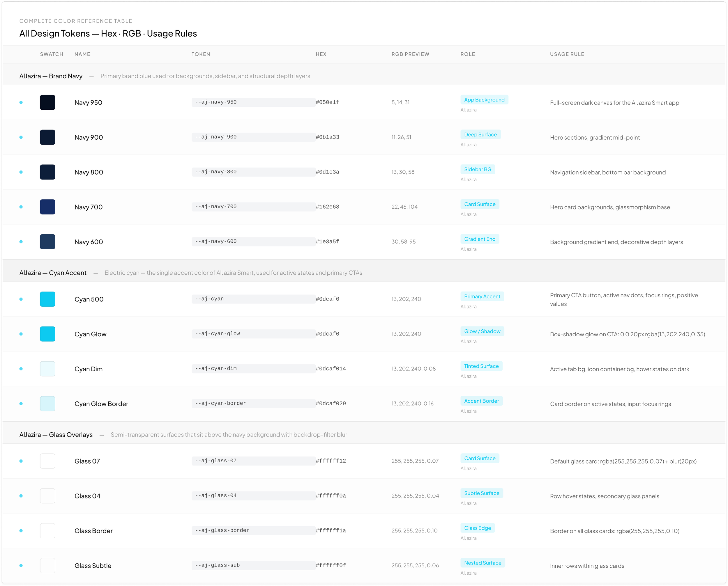Click the Glass 04 color swatch
Image resolution: width=728 pixels, height=586 pixels.
pos(48,496)
